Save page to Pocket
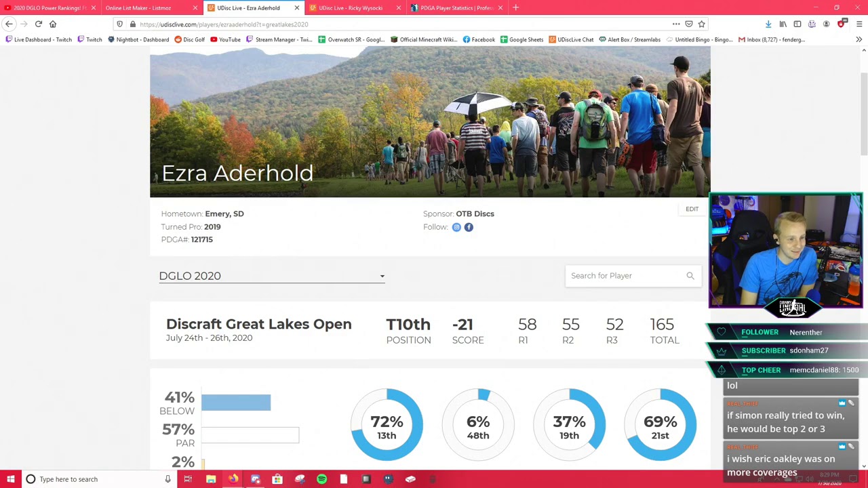The height and width of the screenshot is (488, 868). tap(689, 24)
